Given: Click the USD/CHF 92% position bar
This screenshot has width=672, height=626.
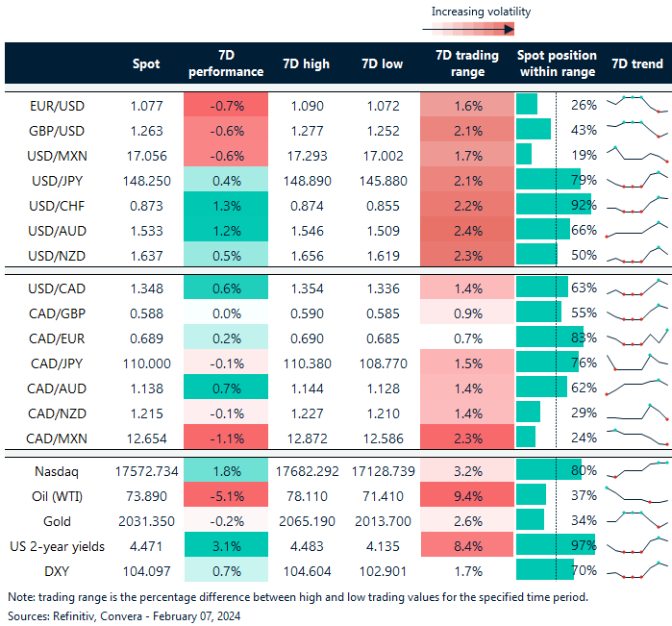Looking at the screenshot, I should tap(553, 205).
